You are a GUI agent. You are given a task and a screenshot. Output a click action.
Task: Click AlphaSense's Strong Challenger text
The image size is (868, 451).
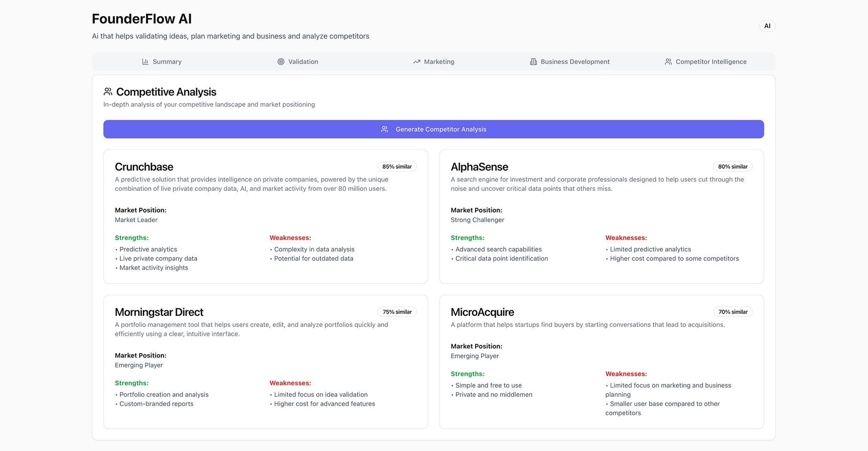[477, 220]
